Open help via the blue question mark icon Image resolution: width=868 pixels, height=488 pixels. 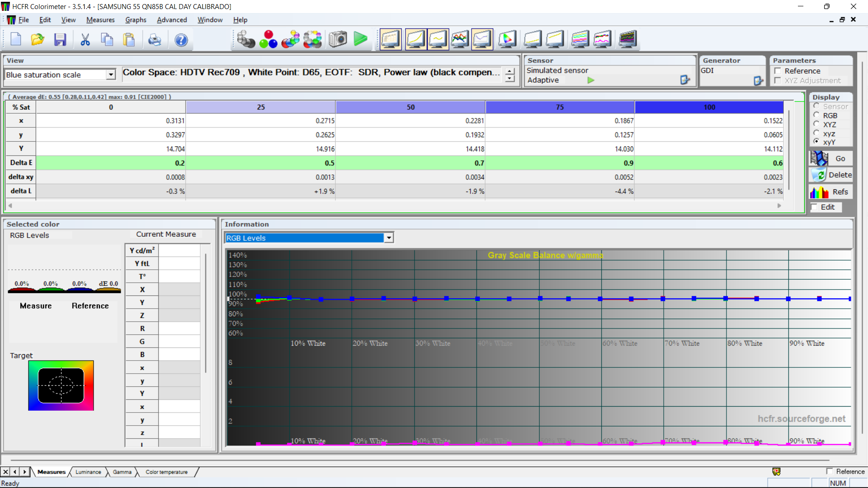(x=181, y=40)
